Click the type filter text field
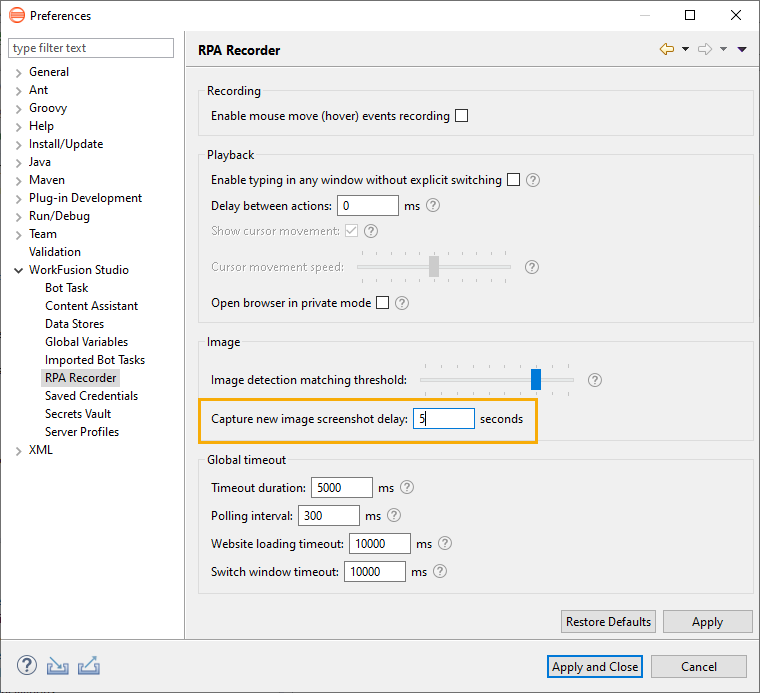This screenshot has height=693, width=760. click(x=91, y=48)
